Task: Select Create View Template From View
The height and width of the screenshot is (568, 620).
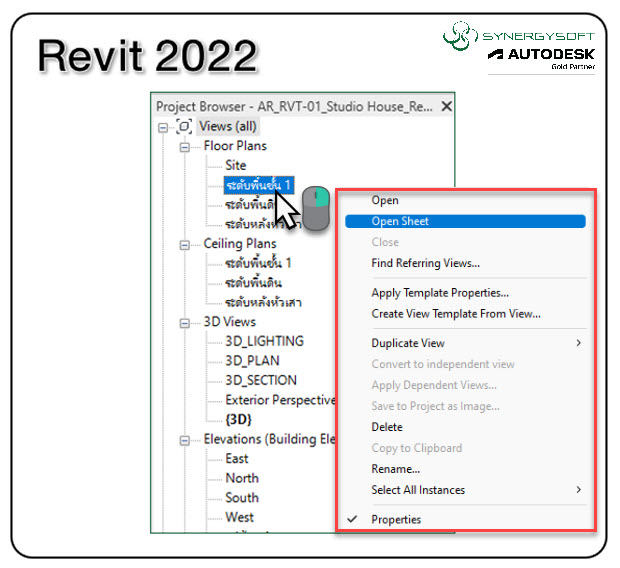Action: click(x=456, y=314)
